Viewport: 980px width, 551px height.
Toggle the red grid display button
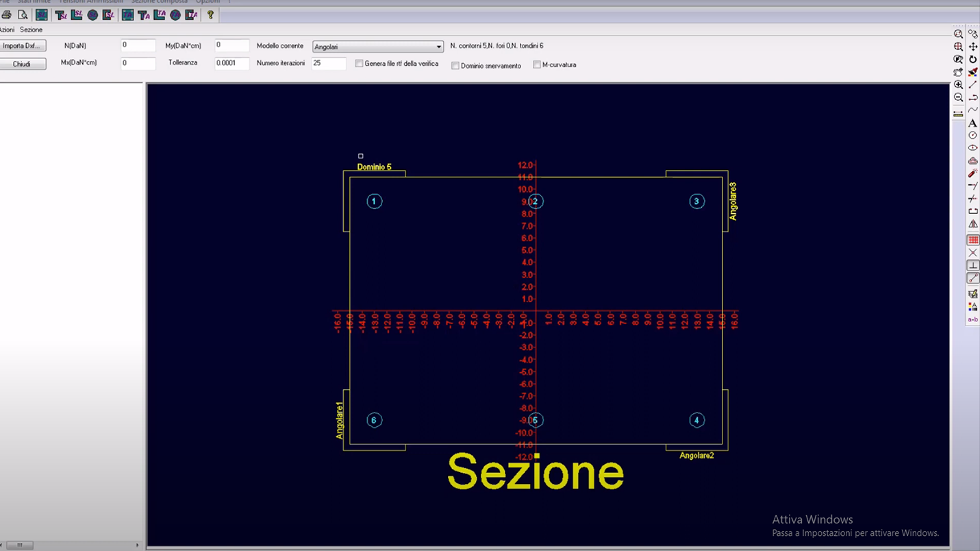972,241
